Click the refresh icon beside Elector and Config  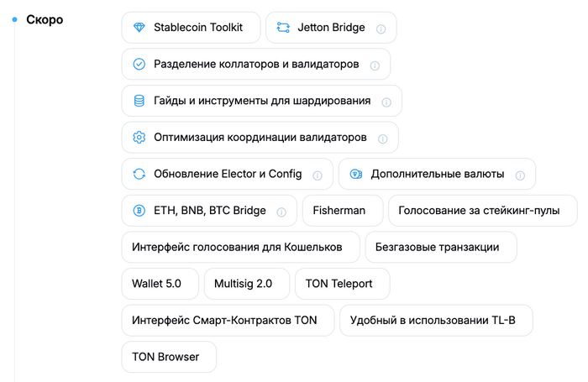[139, 175]
